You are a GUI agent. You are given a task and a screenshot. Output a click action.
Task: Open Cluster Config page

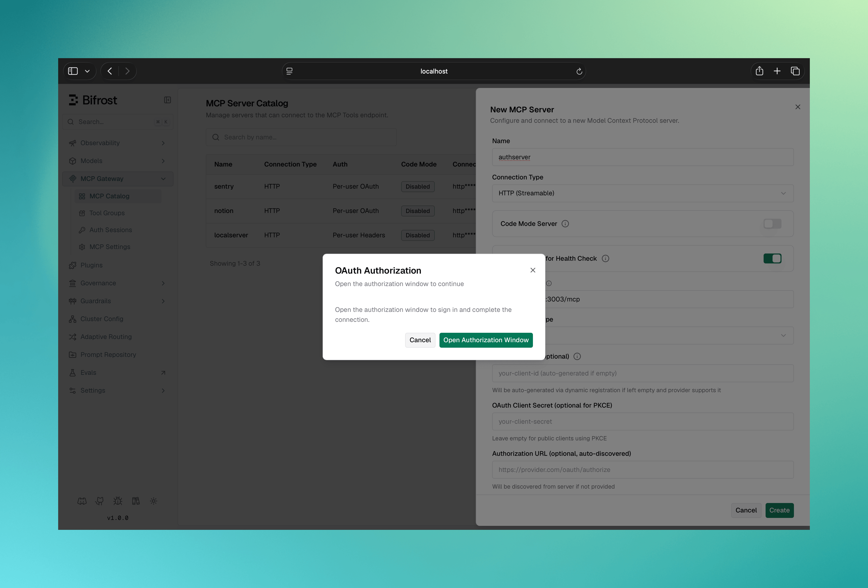[118, 319]
